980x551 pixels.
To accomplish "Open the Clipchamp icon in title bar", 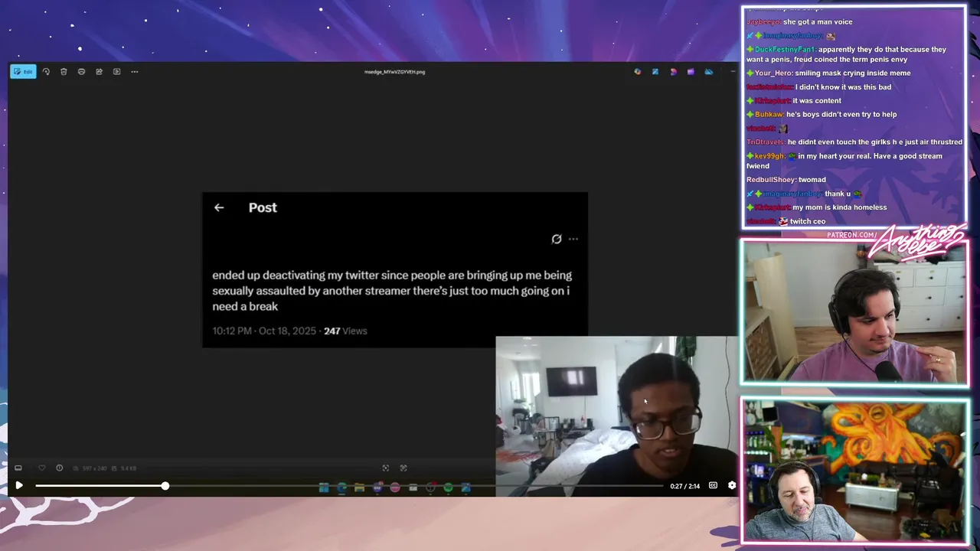I will click(673, 72).
